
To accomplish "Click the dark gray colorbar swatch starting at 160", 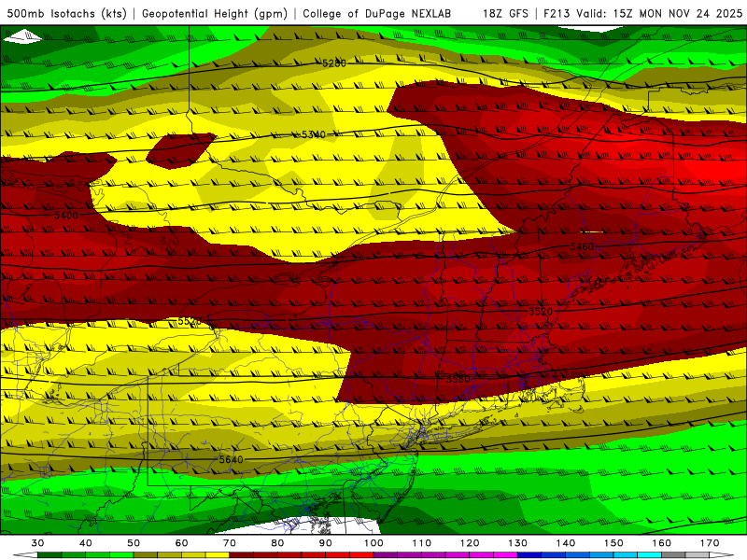I will tap(673, 555).
